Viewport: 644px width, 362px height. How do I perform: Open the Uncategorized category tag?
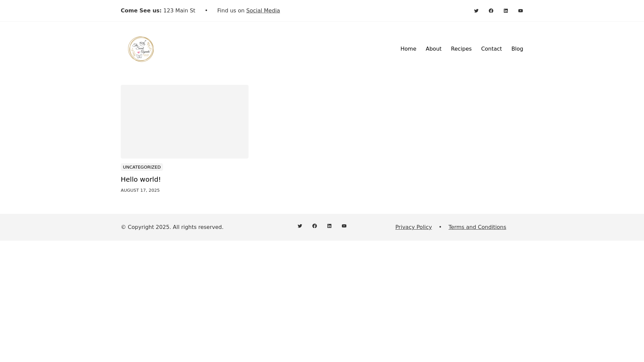click(x=142, y=167)
